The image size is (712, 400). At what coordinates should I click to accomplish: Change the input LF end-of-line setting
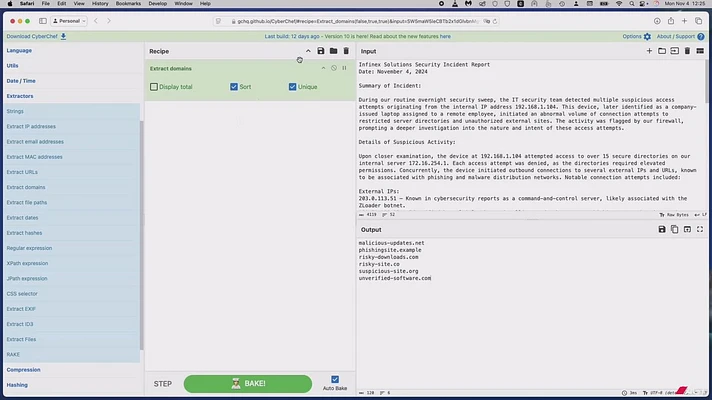point(701,215)
